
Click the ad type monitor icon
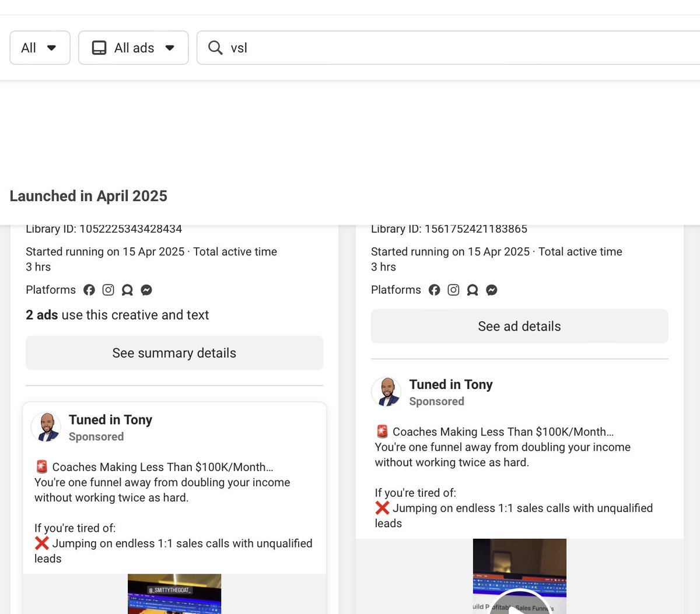(99, 48)
